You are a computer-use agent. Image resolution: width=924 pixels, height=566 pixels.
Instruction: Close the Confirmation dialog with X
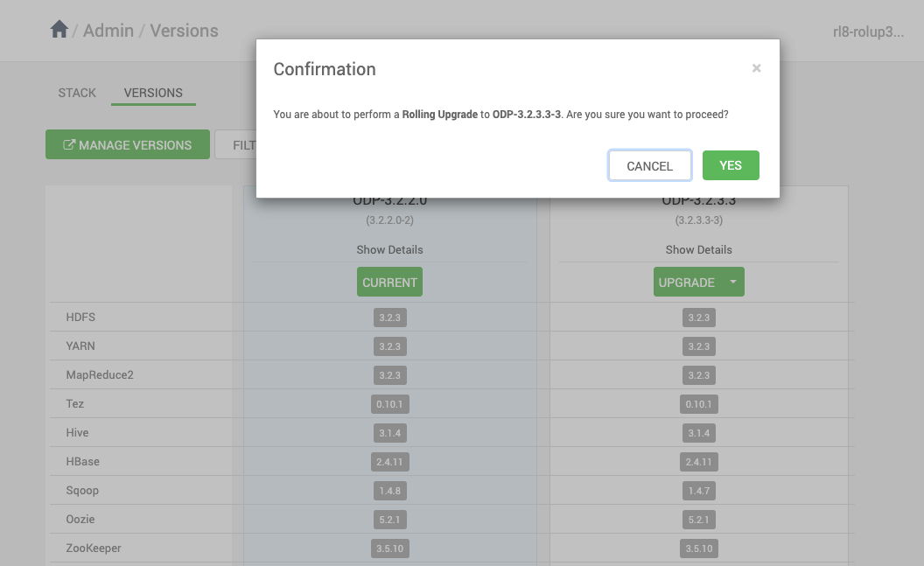[756, 68]
